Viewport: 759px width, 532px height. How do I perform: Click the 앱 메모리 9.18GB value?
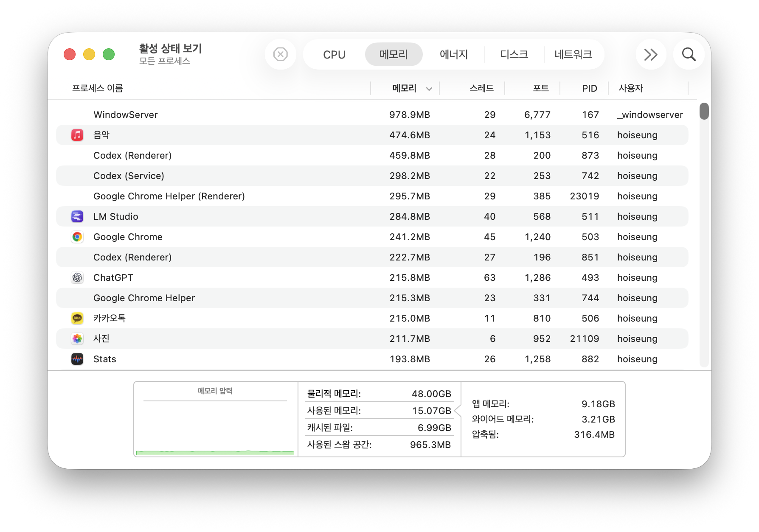pos(598,404)
